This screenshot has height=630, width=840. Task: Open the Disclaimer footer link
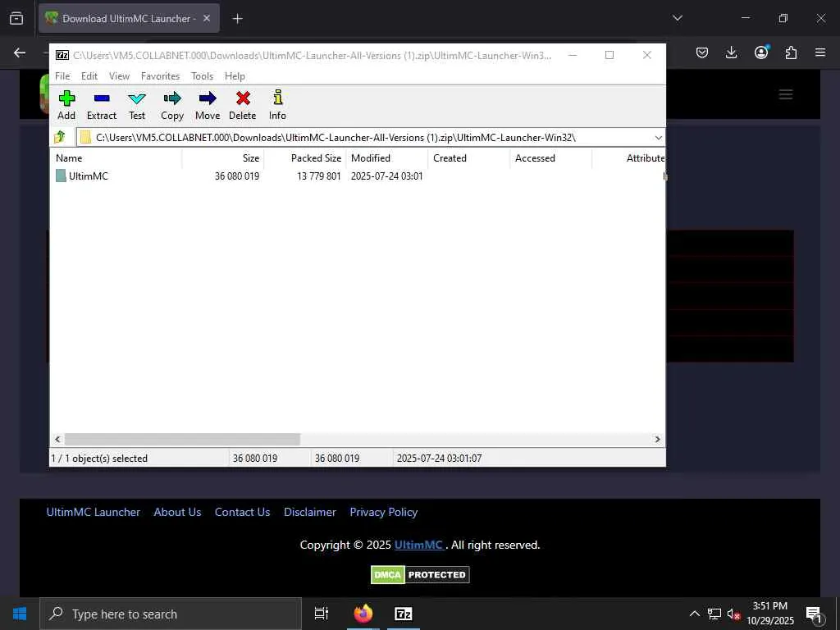coord(309,512)
